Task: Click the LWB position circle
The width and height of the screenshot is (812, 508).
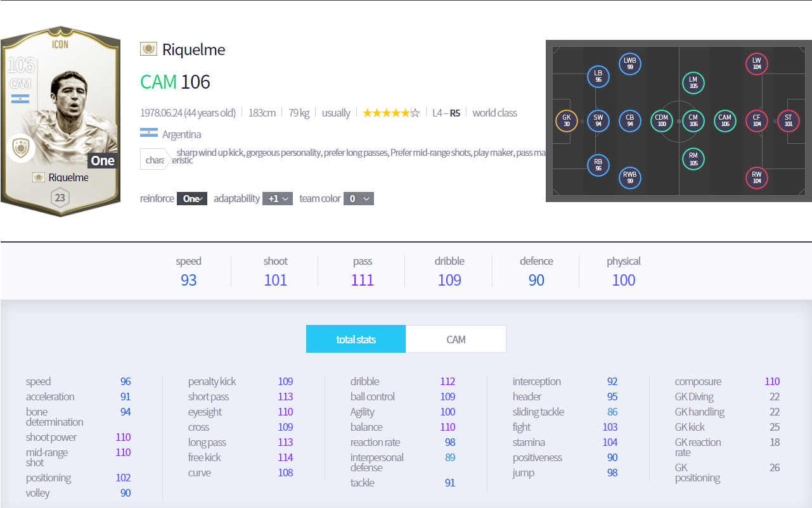Action: 629,63
